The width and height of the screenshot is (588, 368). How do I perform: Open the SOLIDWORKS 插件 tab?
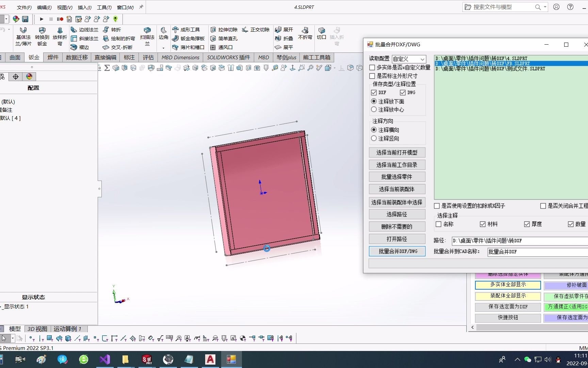pos(228,57)
